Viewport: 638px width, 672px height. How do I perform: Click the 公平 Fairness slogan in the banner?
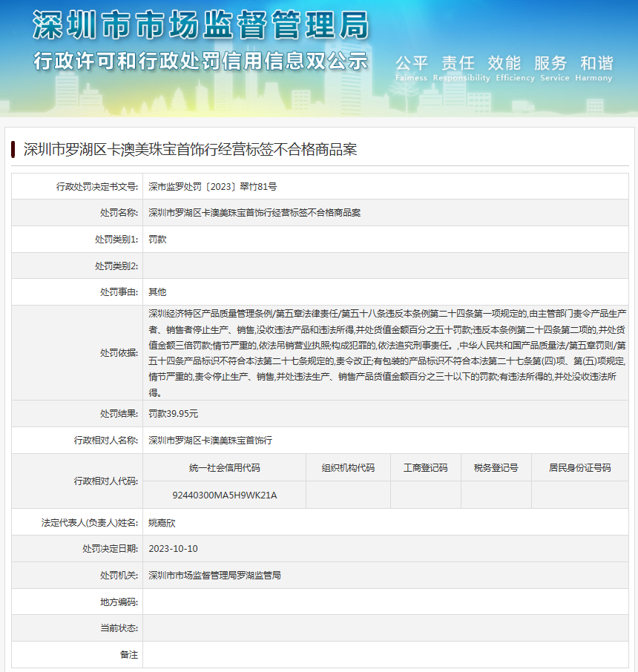[412, 67]
